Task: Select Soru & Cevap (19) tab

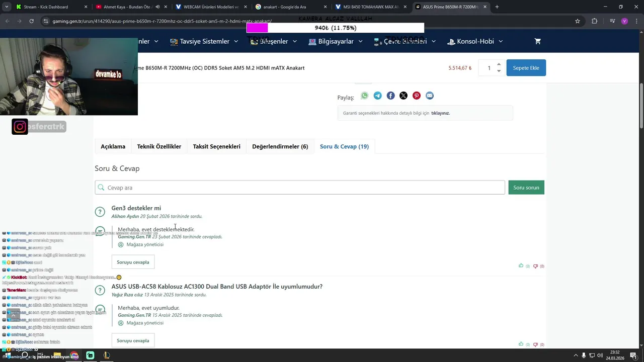Action: [344, 146]
